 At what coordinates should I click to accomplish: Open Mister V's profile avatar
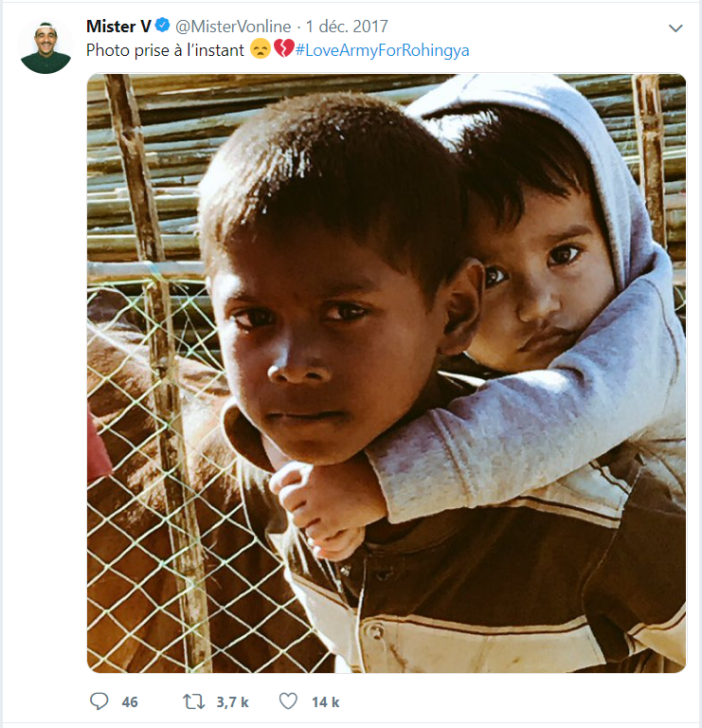point(45,46)
